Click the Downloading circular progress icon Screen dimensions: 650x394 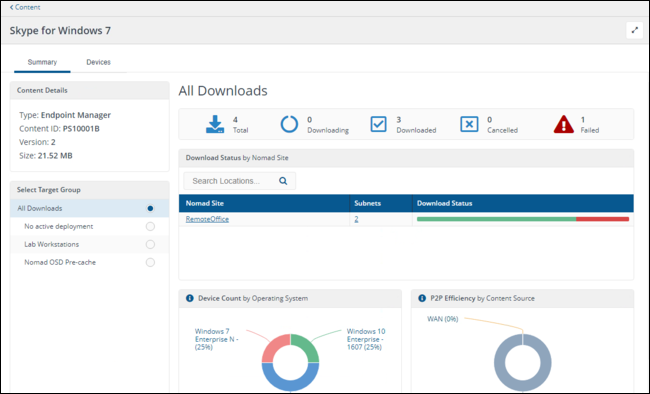pyautogui.click(x=289, y=124)
